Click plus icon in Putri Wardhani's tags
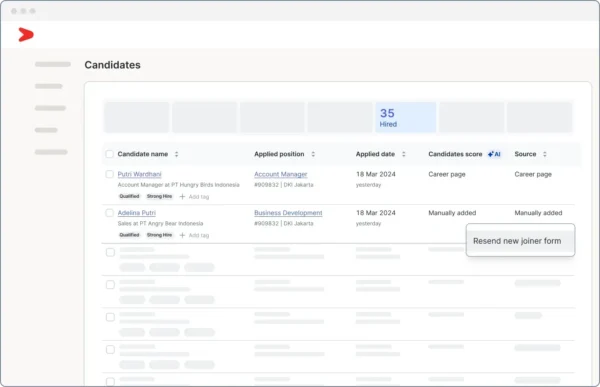The height and width of the screenshot is (387, 600). [x=183, y=197]
